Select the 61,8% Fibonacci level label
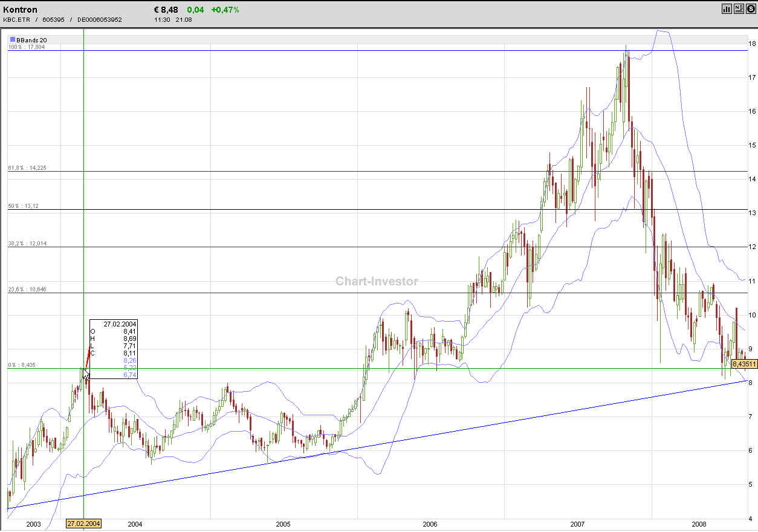Viewport: 758px width, 532px height. 27,168
